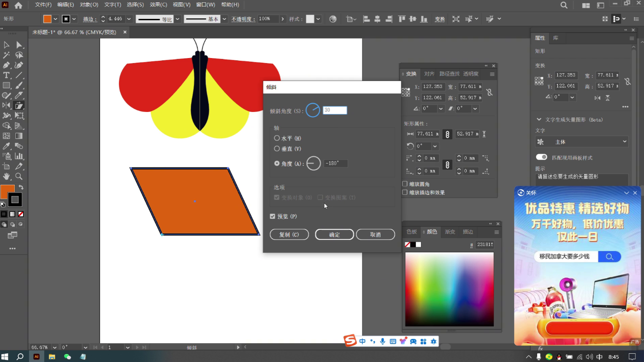Select Angle axis radio button
This screenshot has width=644, height=362.
tap(277, 163)
